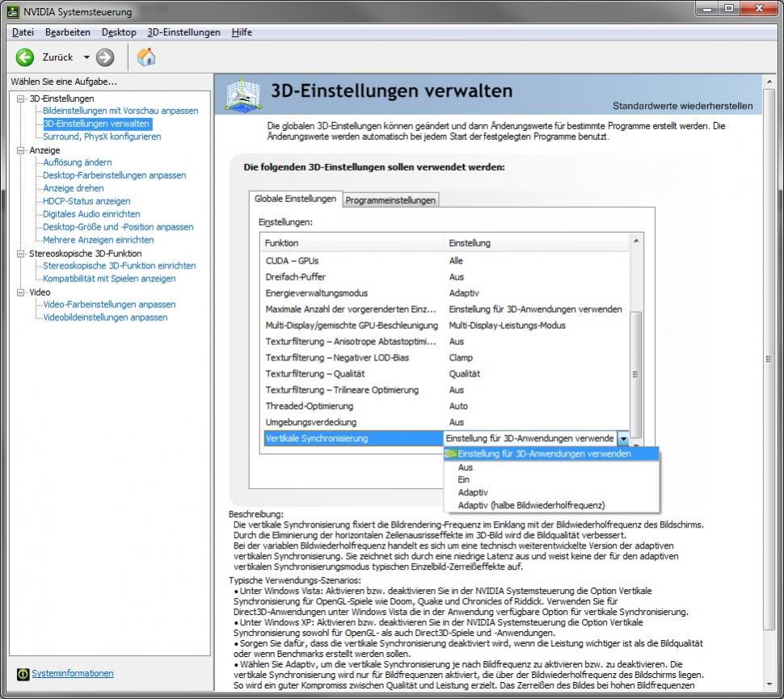Select Texturfilterung – Anisotrope Abtastoptimierung row
The height and width of the screenshot is (699, 784).
click(x=446, y=342)
